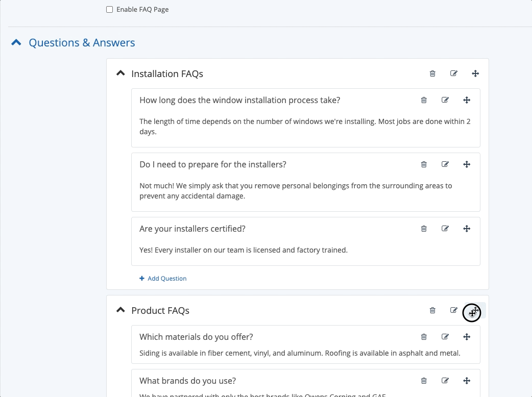Collapse the Installation FAQs group
The width and height of the screenshot is (532, 397).
coord(120,73)
